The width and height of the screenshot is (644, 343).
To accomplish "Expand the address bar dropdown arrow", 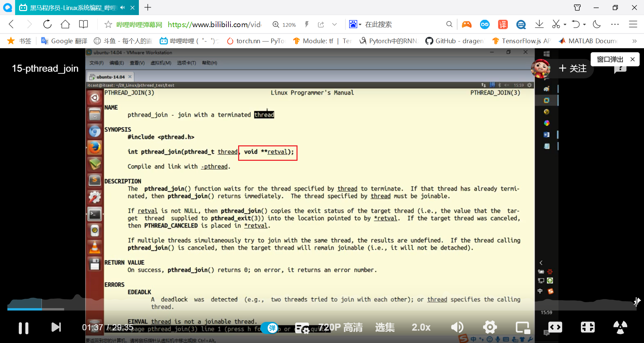I will [334, 24].
